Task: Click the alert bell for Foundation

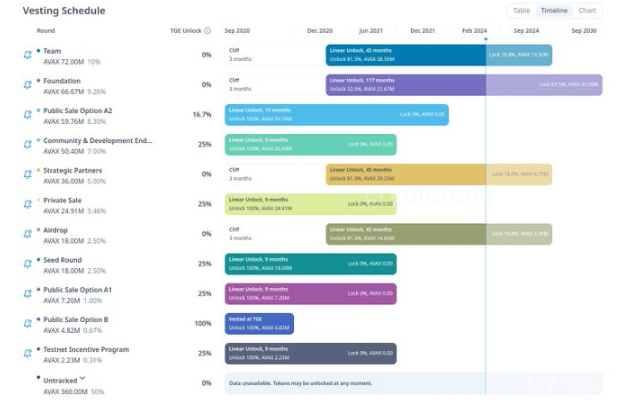Action: click(27, 86)
